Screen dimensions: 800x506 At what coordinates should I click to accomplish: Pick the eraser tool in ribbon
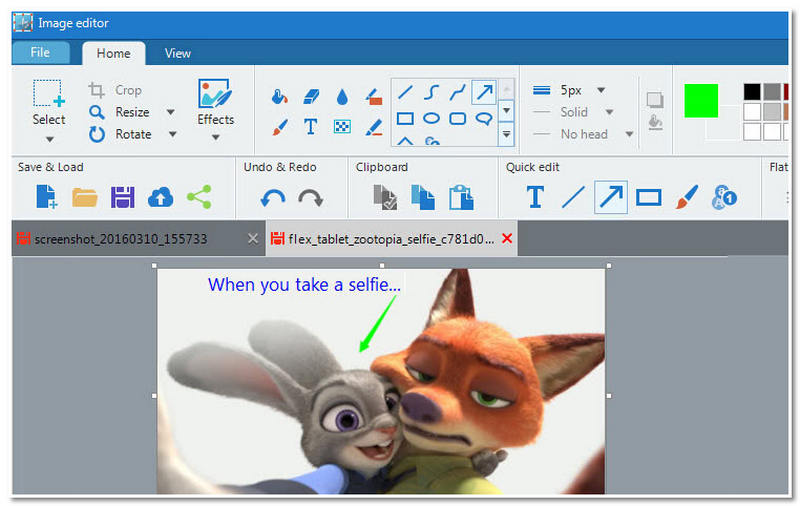[311, 97]
